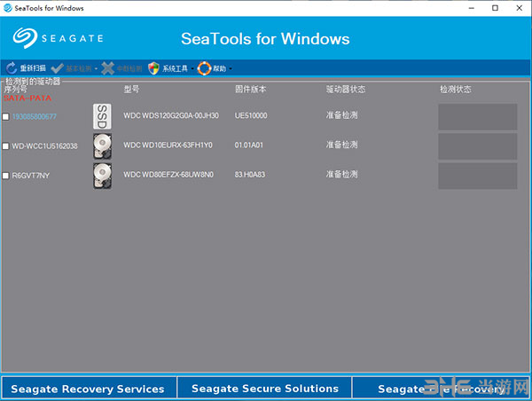
Task: Click the 准备检测 status of WD80EFZX drive
Action: click(341, 175)
